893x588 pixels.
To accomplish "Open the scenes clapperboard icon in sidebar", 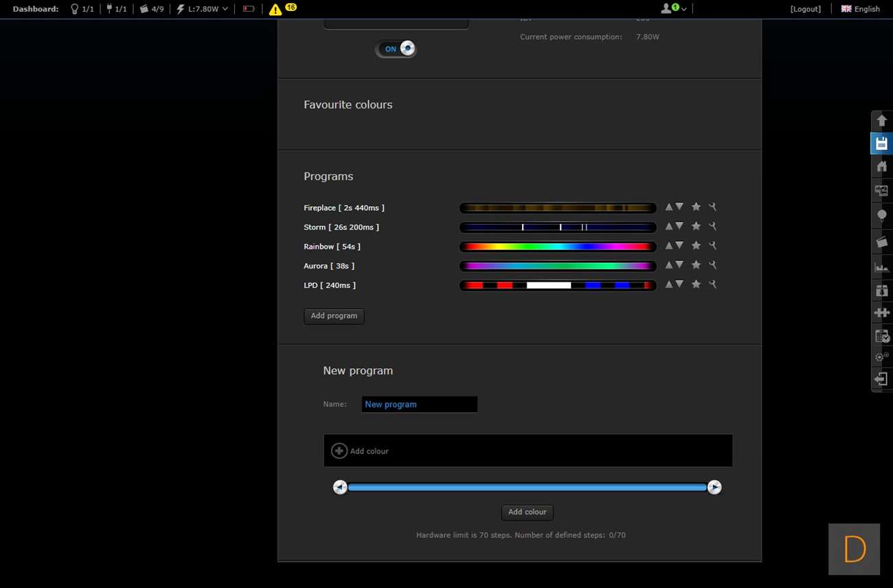I will [x=881, y=242].
